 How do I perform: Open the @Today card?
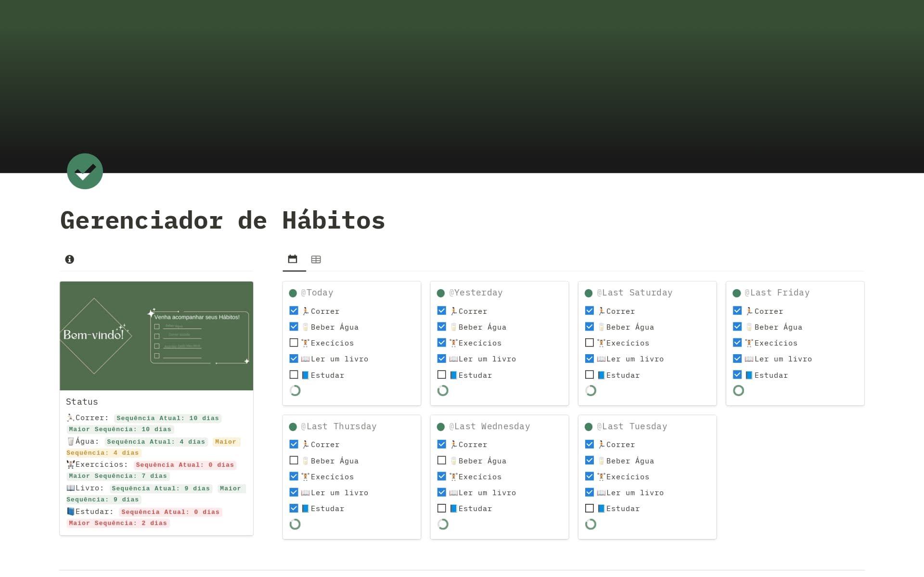pos(318,293)
